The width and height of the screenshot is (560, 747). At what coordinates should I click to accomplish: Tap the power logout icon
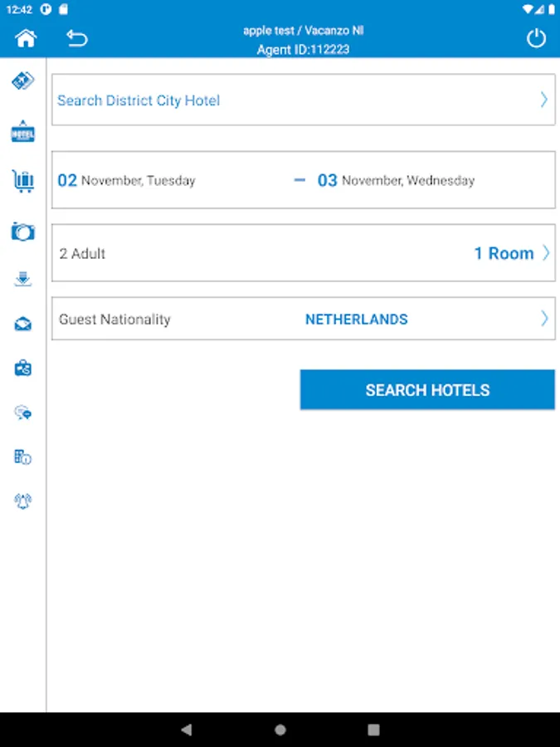click(x=536, y=38)
